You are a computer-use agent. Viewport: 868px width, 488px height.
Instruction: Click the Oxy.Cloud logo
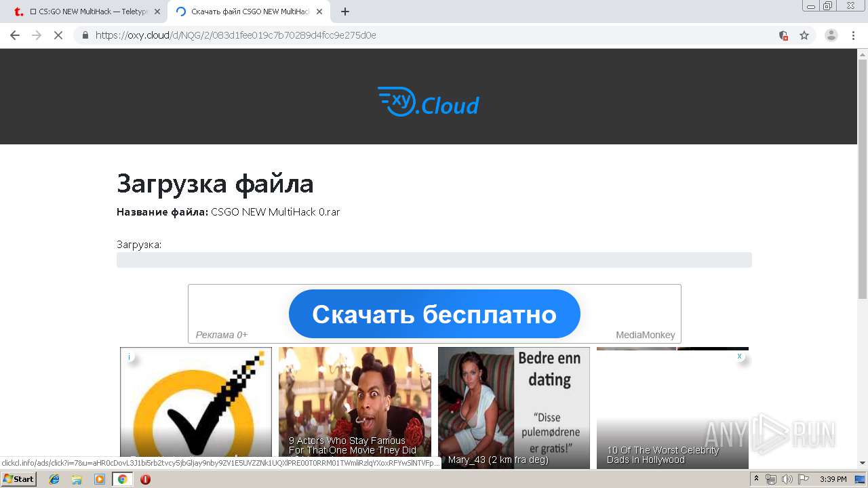pos(428,102)
